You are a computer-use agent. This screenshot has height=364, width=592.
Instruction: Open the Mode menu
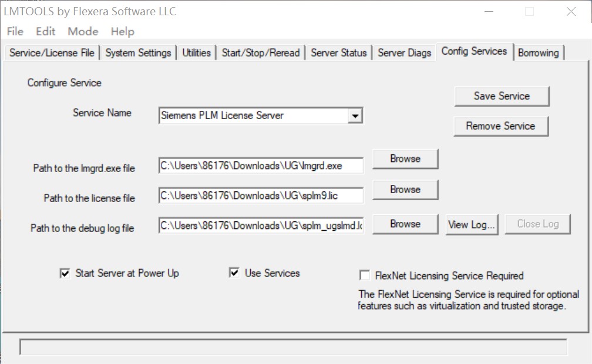[83, 31]
